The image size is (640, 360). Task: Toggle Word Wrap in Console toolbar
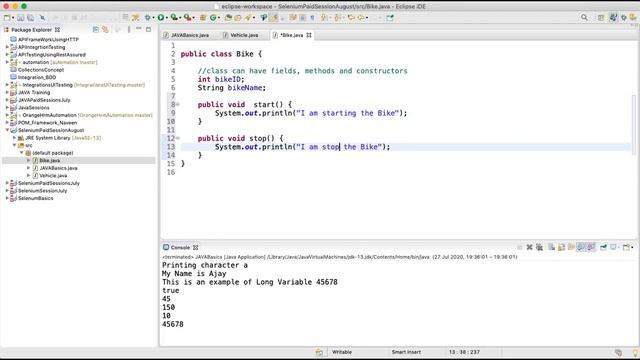(x=571, y=247)
